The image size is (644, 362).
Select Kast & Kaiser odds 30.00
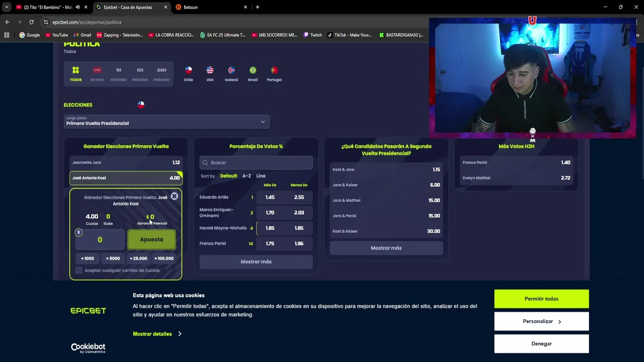(386, 231)
